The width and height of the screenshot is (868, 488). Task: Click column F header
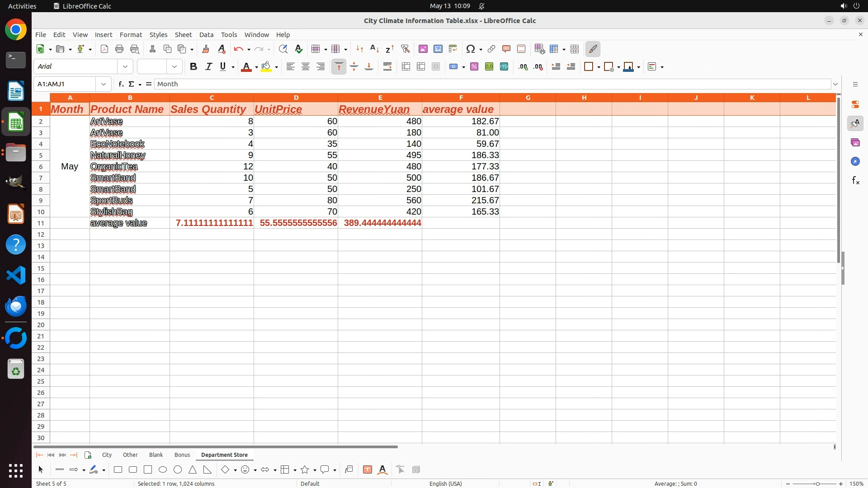(x=461, y=98)
